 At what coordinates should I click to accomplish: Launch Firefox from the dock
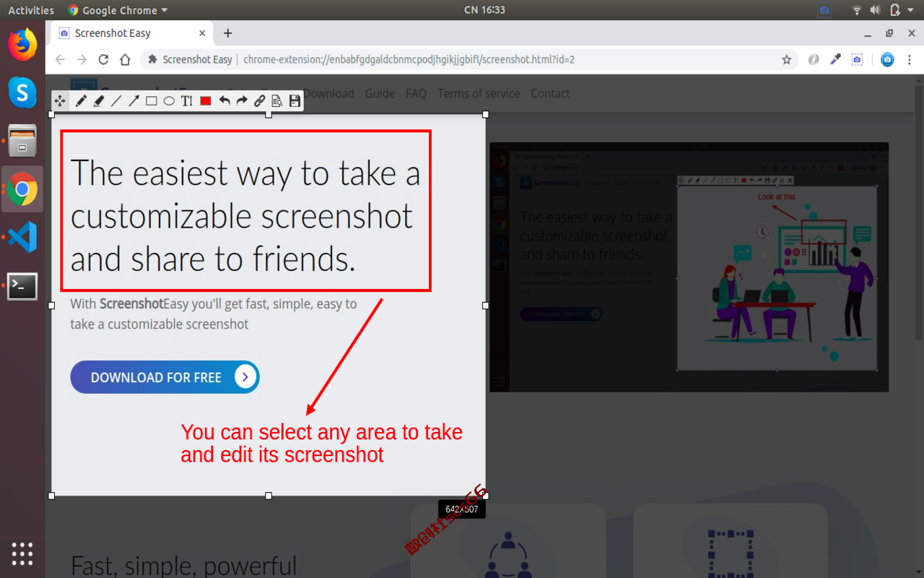(22, 45)
